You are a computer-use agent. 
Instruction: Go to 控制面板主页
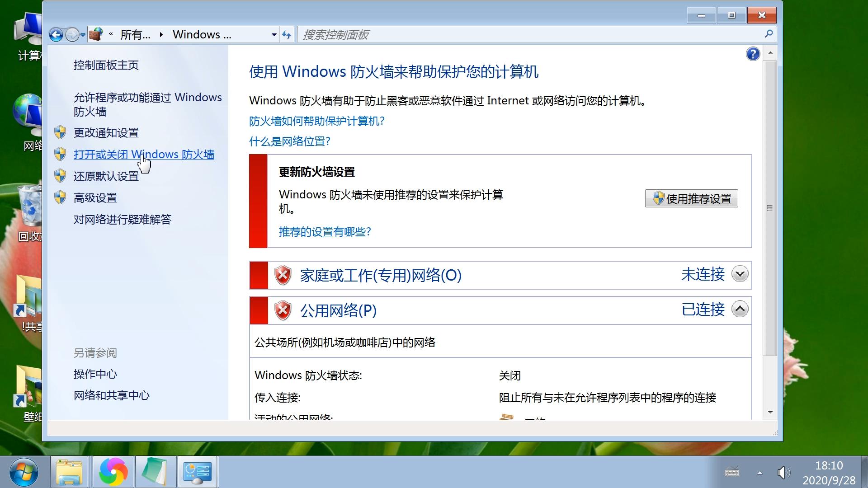105,65
